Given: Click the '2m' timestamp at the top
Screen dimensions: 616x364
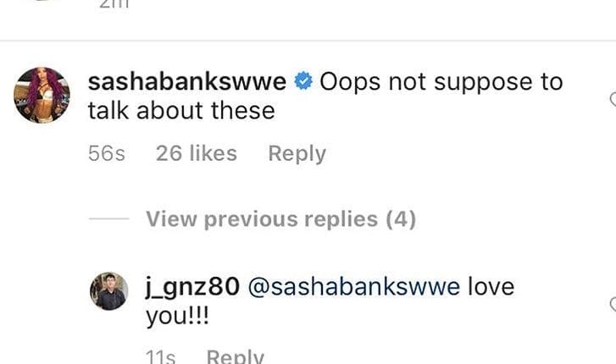Looking at the screenshot, I should 114,4.
